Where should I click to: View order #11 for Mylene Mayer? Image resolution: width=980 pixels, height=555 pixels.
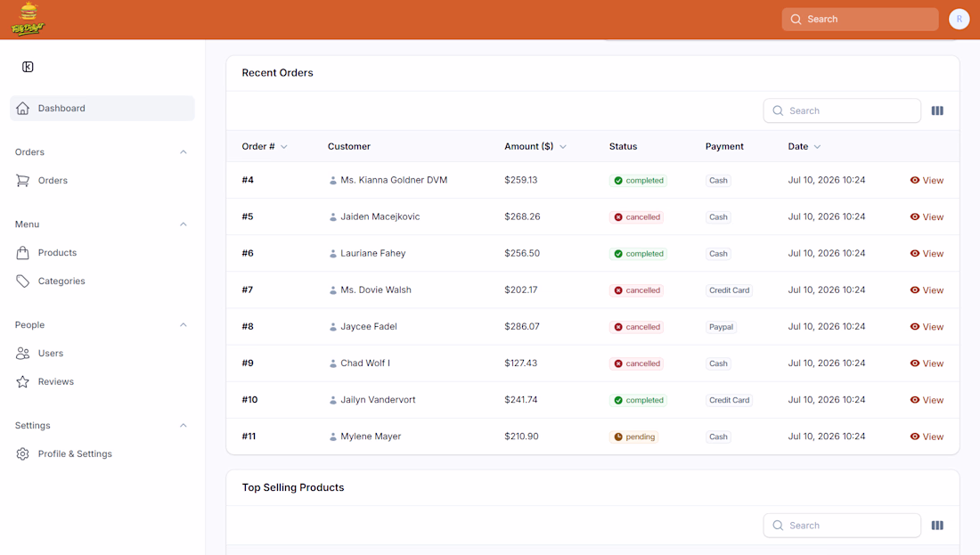tap(927, 437)
